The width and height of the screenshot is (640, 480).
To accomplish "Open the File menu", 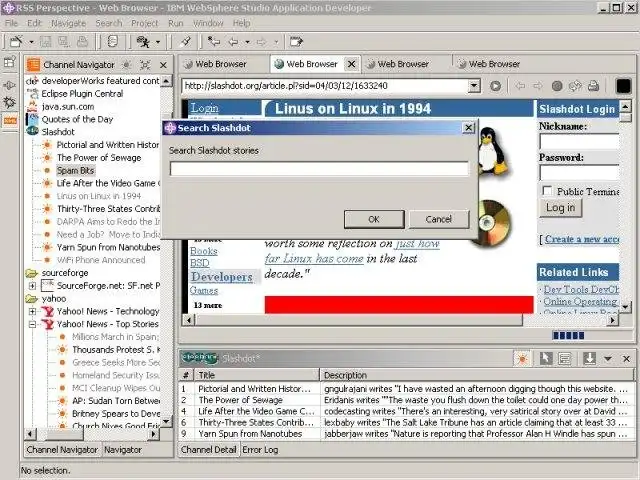I will [11, 23].
